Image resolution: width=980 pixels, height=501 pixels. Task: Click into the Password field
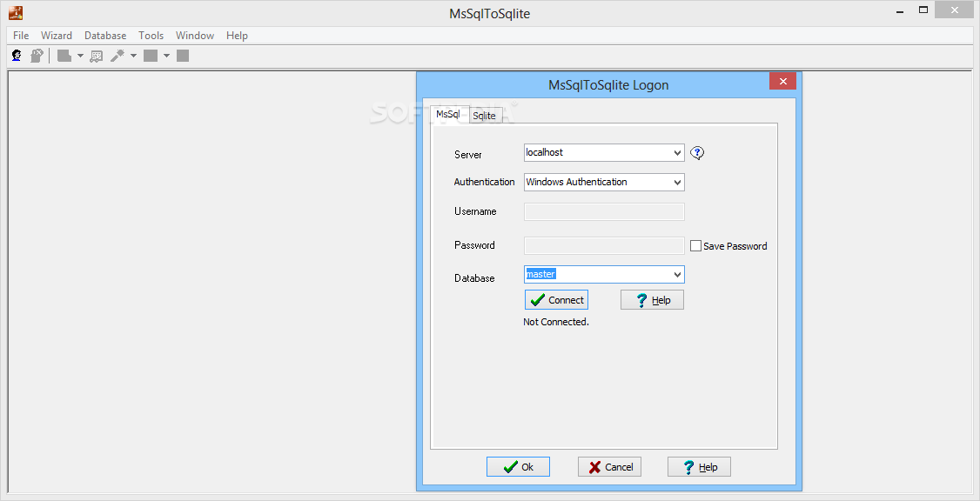pos(604,245)
